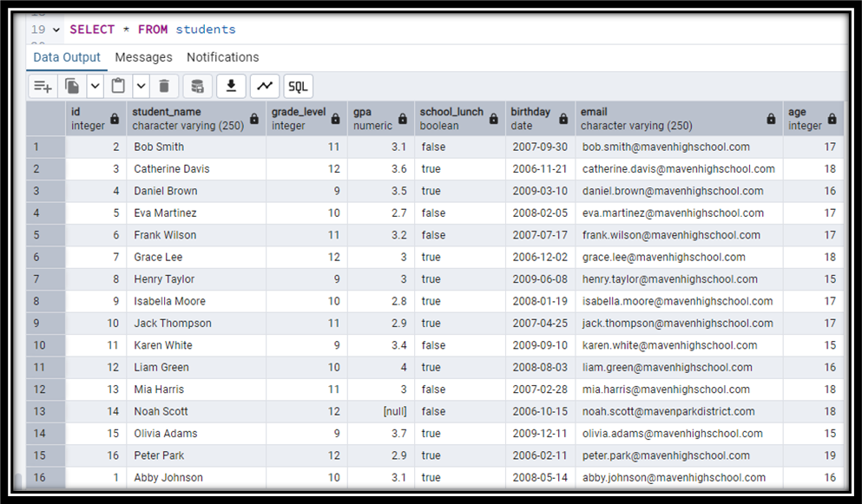Click the birthday column lock icon
The width and height of the screenshot is (862, 504).
pyautogui.click(x=563, y=119)
